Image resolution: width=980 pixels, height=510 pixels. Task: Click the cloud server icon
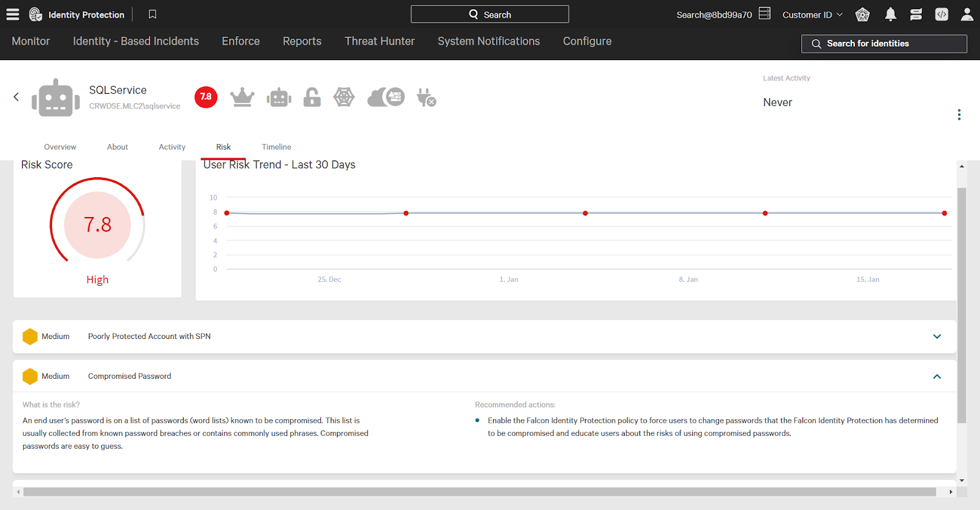(386, 97)
